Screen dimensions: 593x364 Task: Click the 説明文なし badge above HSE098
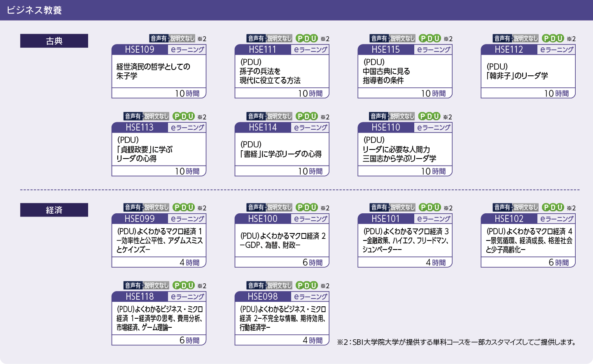click(279, 285)
